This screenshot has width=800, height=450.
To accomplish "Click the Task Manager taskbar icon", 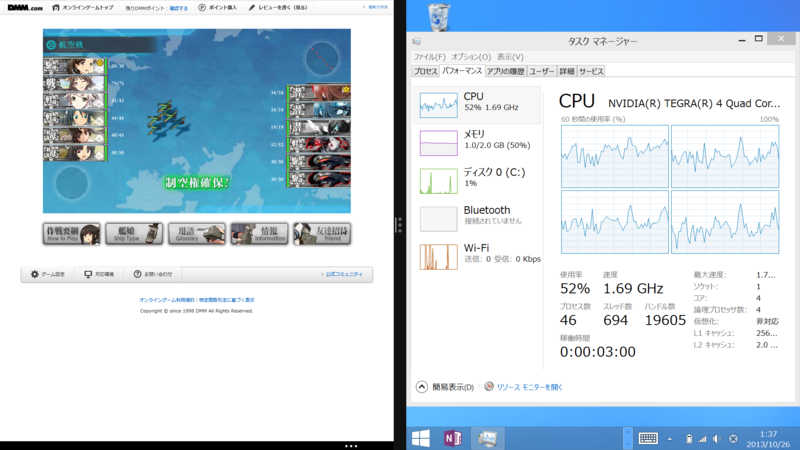I will pyautogui.click(x=487, y=438).
